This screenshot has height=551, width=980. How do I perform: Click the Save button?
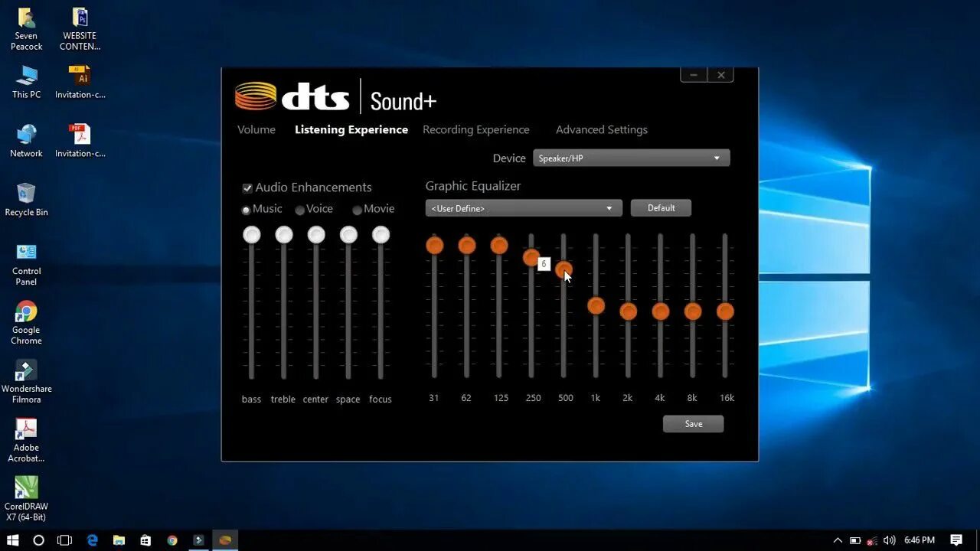tap(693, 424)
